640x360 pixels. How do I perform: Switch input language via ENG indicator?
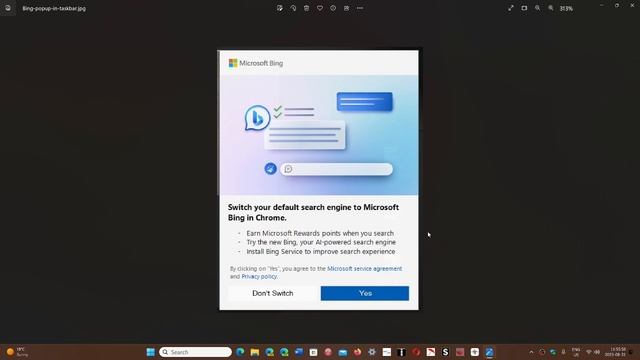(x=576, y=352)
